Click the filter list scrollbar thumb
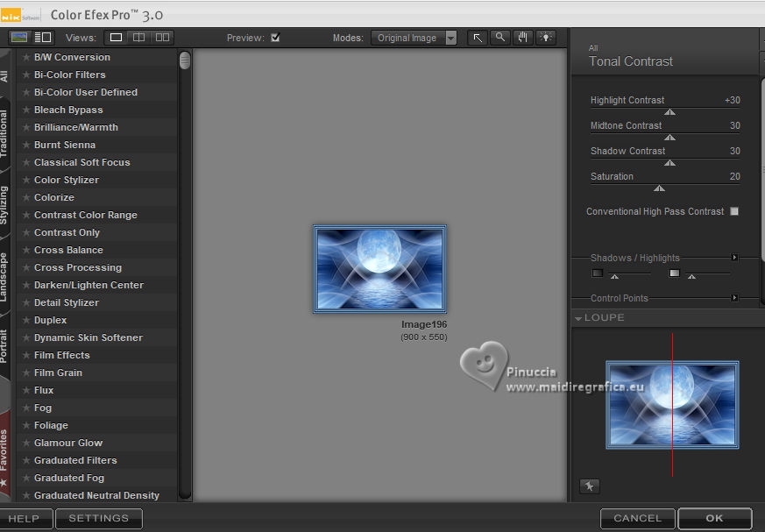 tap(185, 60)
